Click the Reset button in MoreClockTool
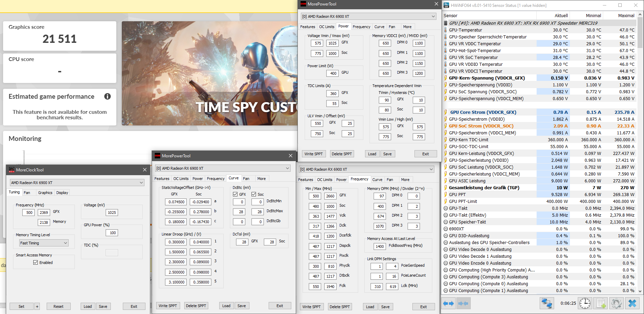The height and width of the screenshot is (314, 644). tap(58, 306)
